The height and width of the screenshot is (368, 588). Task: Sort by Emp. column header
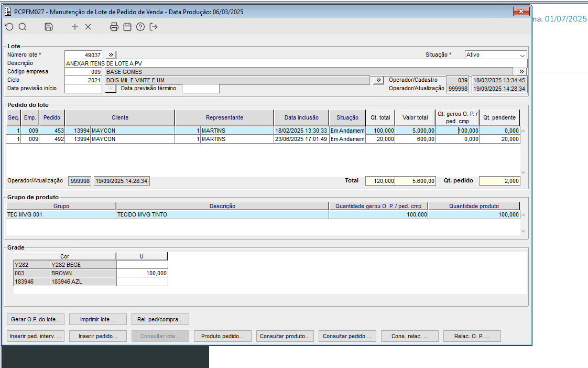(x=30, y=117)
